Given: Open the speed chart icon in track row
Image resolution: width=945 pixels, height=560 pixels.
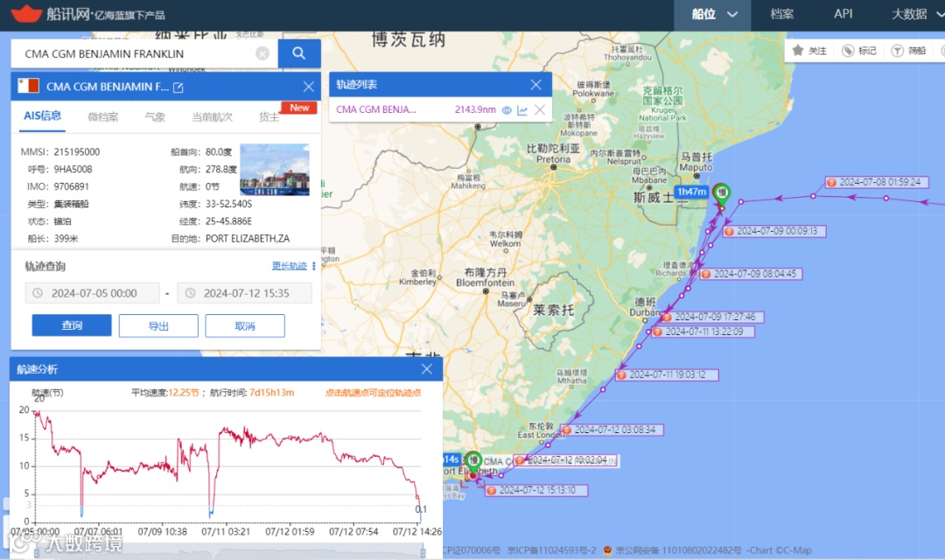Looking at the screenshot, I should (x=522, y=109).
